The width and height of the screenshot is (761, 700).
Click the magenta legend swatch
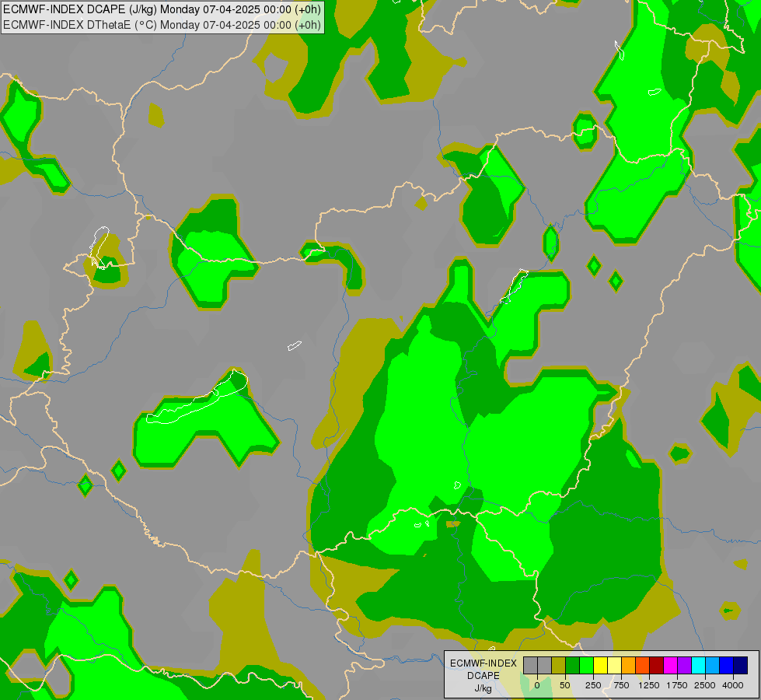[671, 665]
